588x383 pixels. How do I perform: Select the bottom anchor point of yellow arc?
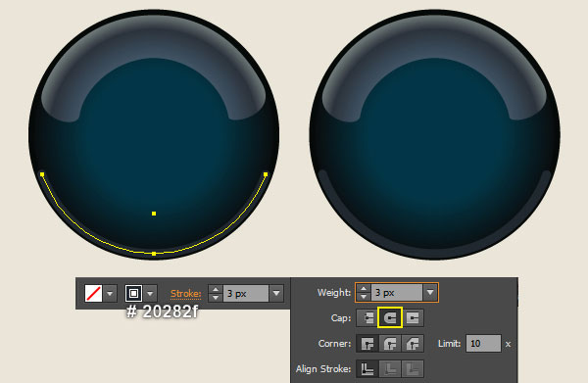point(154,254)
